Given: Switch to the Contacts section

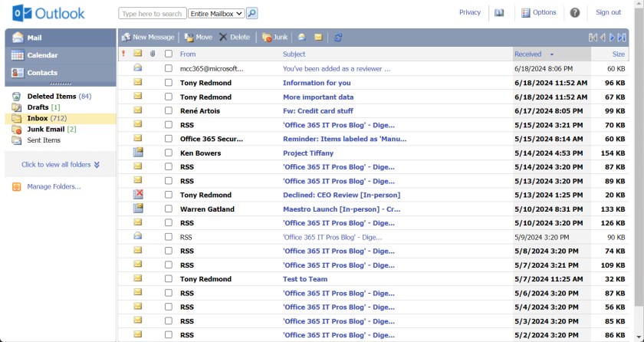Looking at the screenshot, I should click(61, 73).
